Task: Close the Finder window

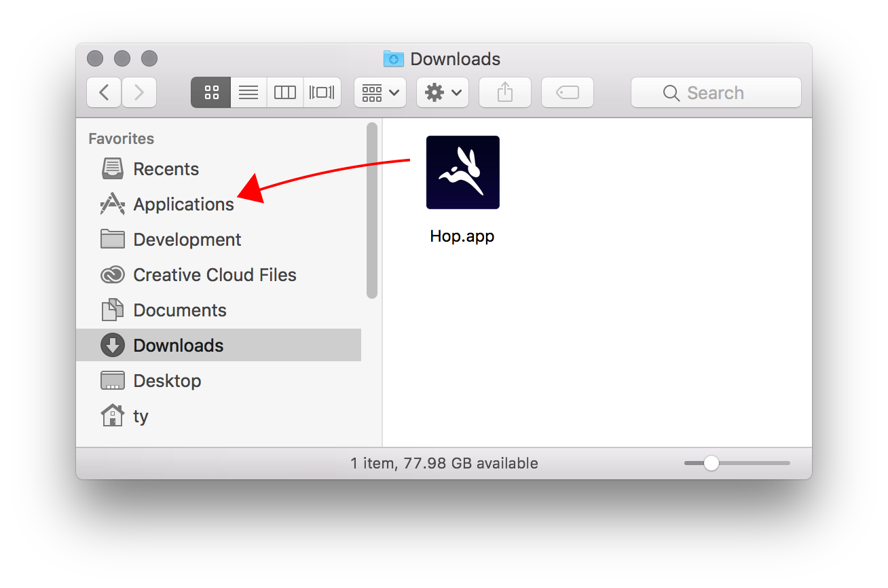Action: 95,58
